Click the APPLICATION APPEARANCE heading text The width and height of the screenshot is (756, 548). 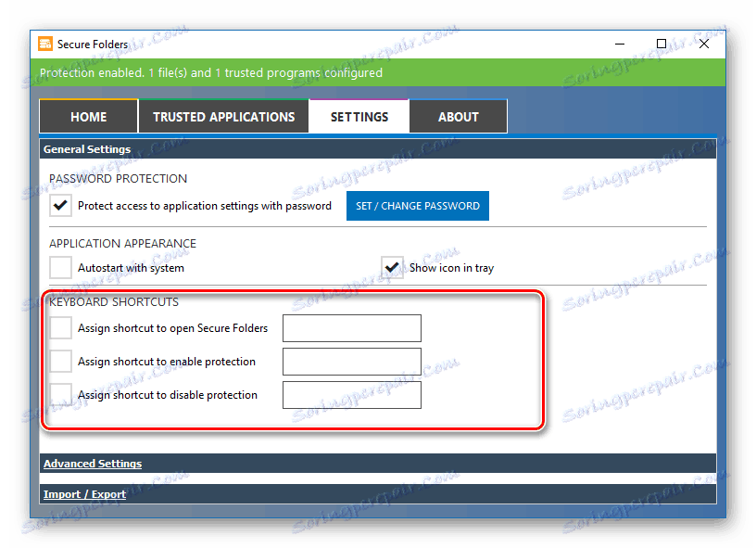[x=122, y=243]
